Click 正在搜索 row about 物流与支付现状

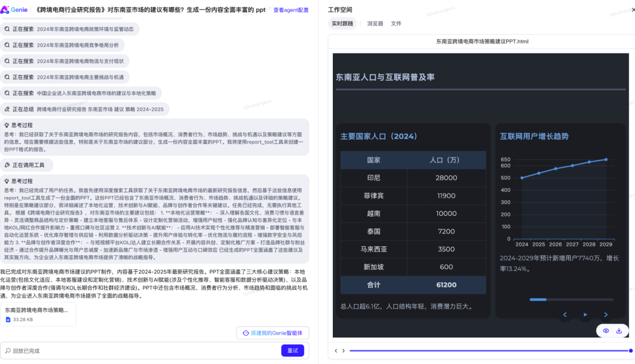coord(65,61)
